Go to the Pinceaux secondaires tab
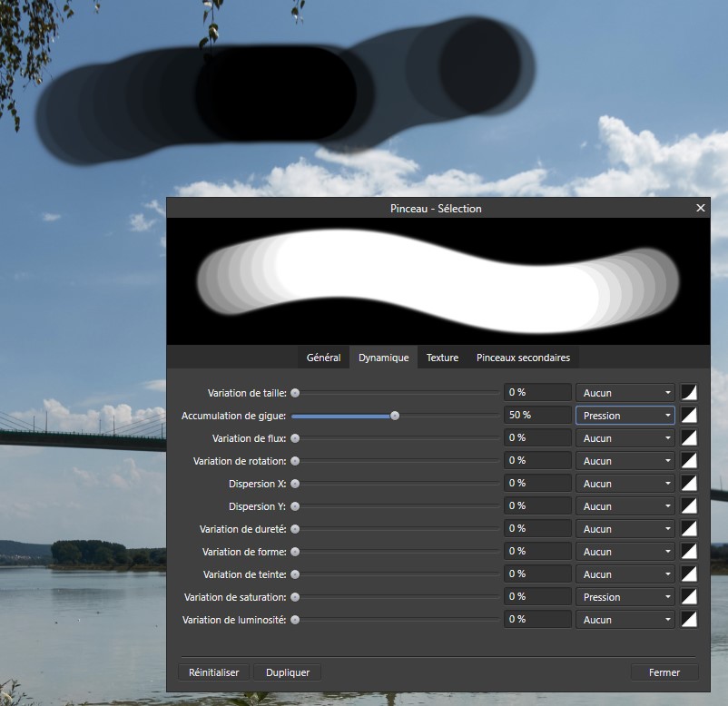This screenshot has width=728, height=706. pyautogui.click(x=523, y=358)
